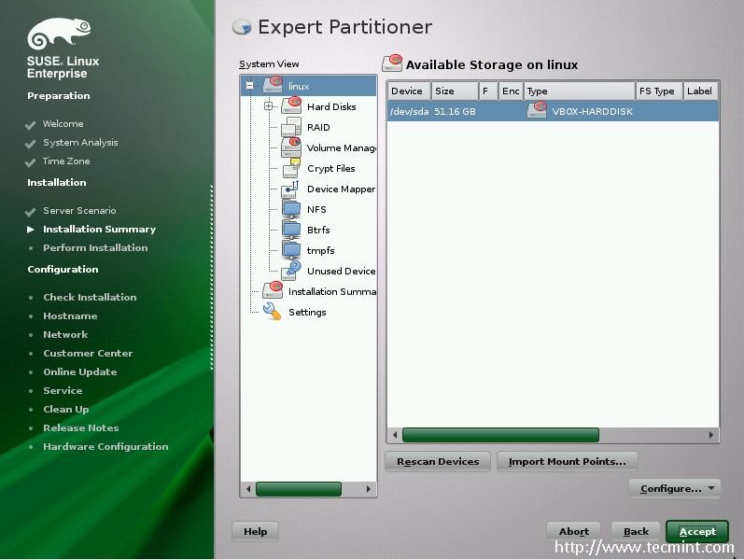Open the Help button
This screenshot has width=744, height=560.
pos(255,531)
